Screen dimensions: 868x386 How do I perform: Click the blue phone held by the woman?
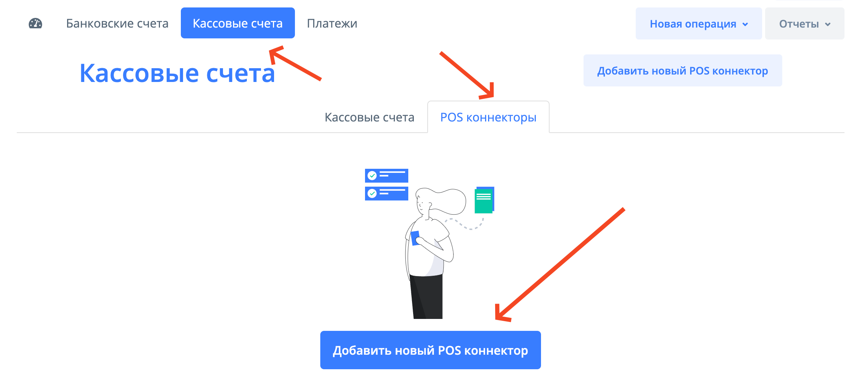tap(415, 238)
